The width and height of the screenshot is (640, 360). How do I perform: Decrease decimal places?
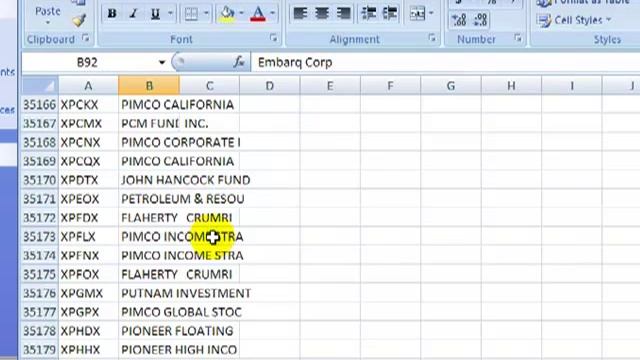[481, 19]
